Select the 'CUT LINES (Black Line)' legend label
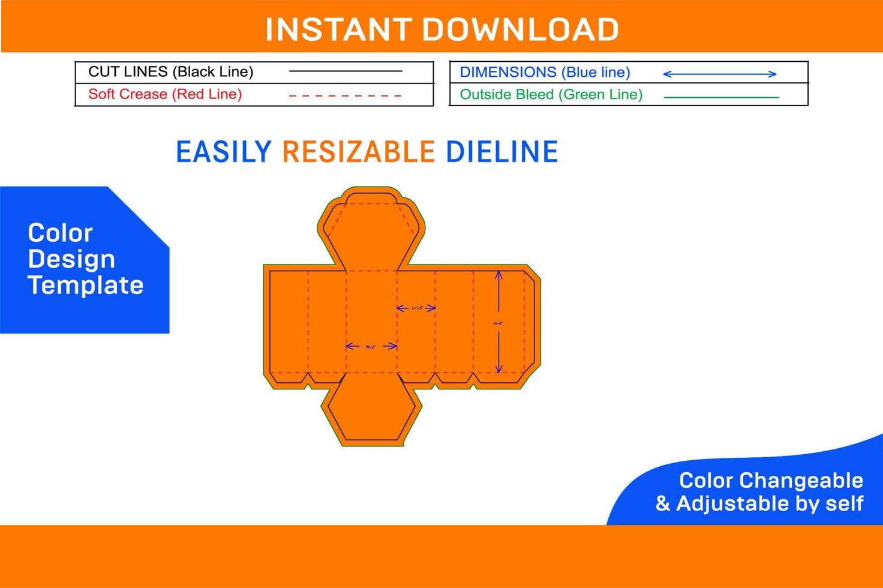Viewport: 883px width, 588px height. point(171,72)
